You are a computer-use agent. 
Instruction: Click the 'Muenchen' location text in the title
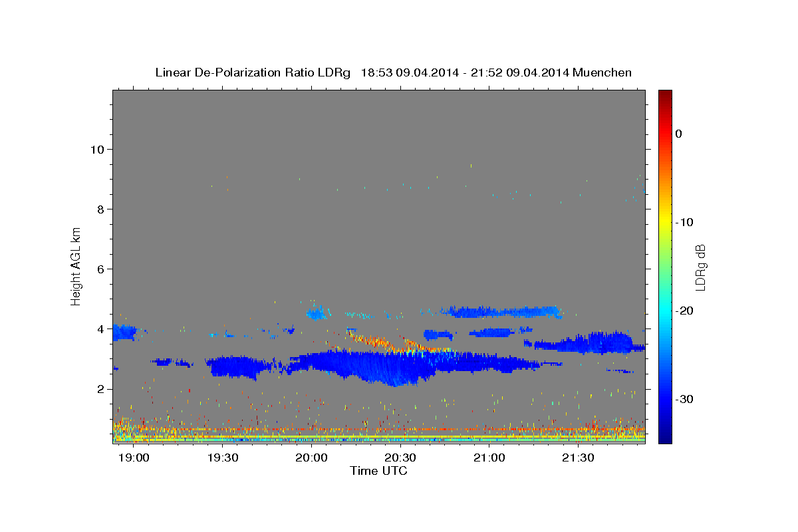click(x=602, y=72)
